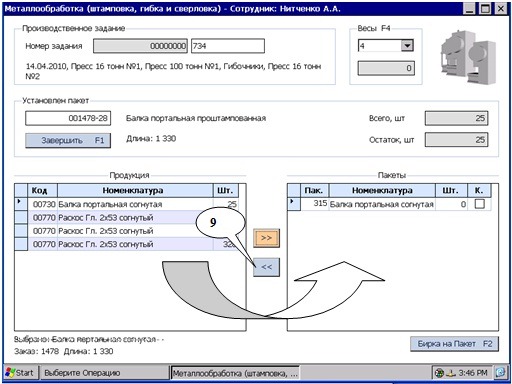Open the Windows Start flag icon
Viewport: 512px width, 384px height.
click(x=11, y=372)
